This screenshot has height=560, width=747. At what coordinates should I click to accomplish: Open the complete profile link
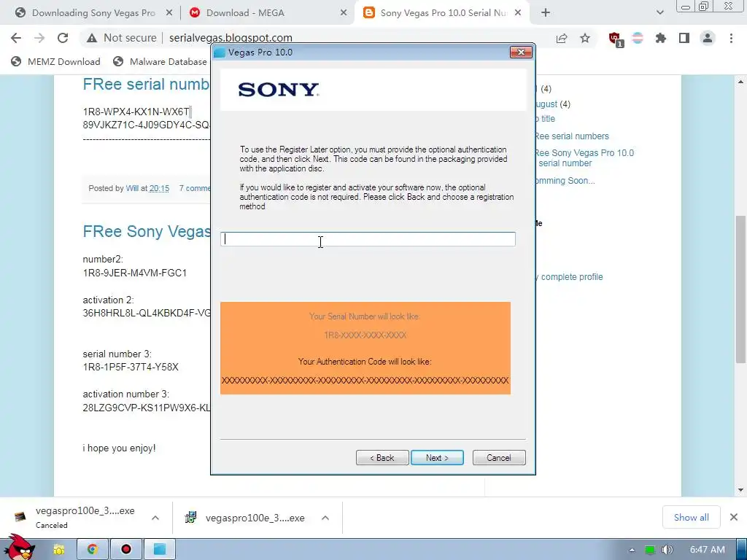point(569,276)
